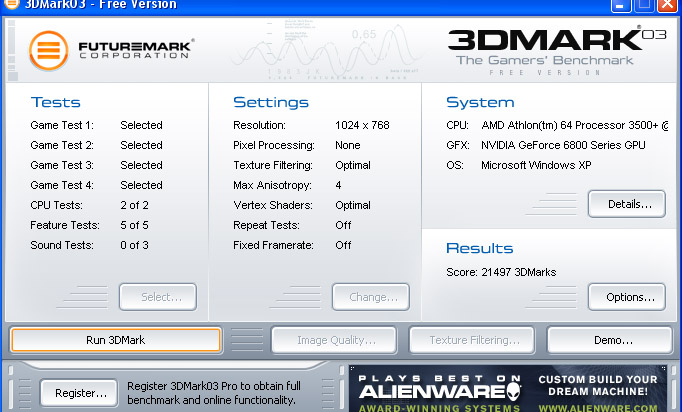Viewport: 682px width, 412px height.
Task: Click the 'Selected' value of Game Test 4
Action: (141, 185)
